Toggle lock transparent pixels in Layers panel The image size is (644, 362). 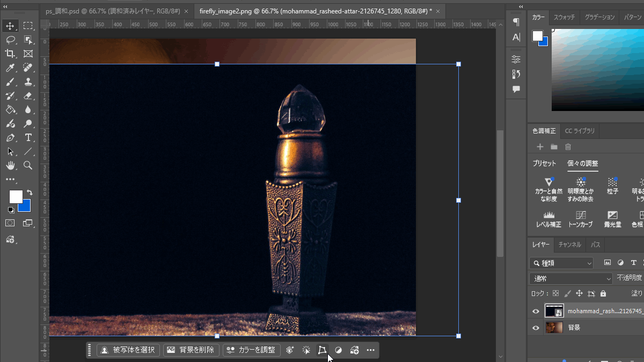pos(555,293)
